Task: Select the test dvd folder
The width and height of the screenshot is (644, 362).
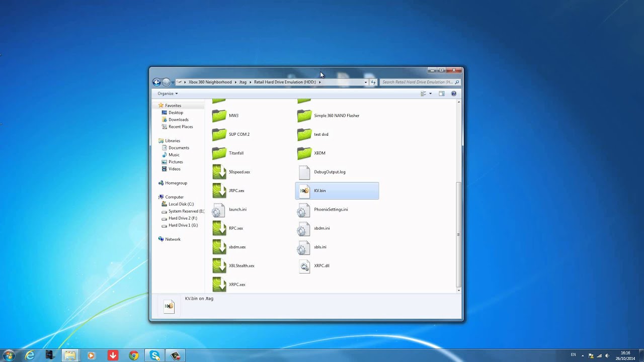Action: coord(312,134)
